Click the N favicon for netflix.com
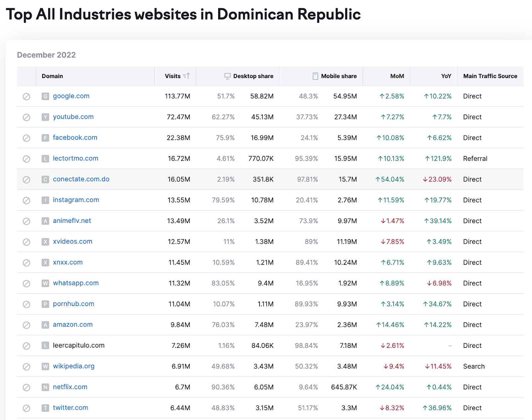The width and height of the screenshot is (532, 420). coord(45,387)
